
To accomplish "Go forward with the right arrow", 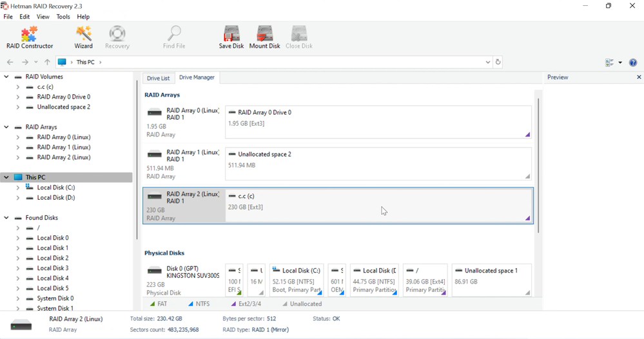I will [24, 62].
